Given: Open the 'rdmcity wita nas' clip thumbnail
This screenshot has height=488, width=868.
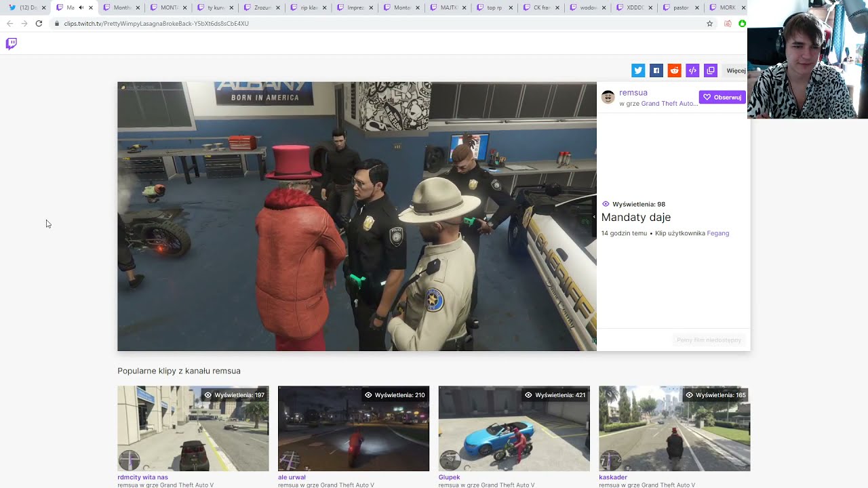Looking at the screenshot, I should coord(193,428).
